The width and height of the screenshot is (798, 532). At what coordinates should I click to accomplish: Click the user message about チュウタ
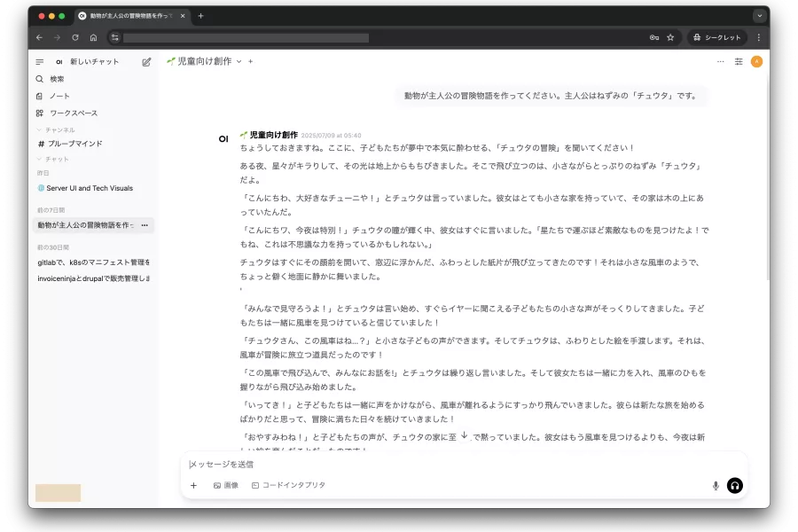[x=551, y=96]
